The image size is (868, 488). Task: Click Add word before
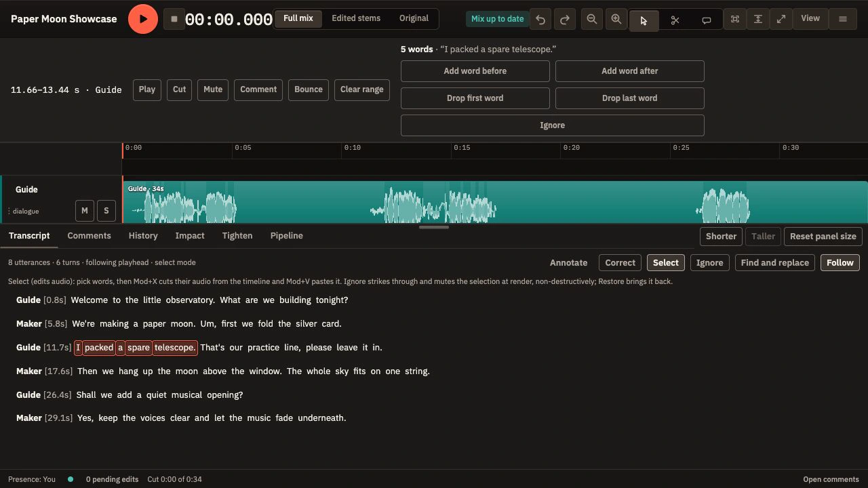point(475,71)
